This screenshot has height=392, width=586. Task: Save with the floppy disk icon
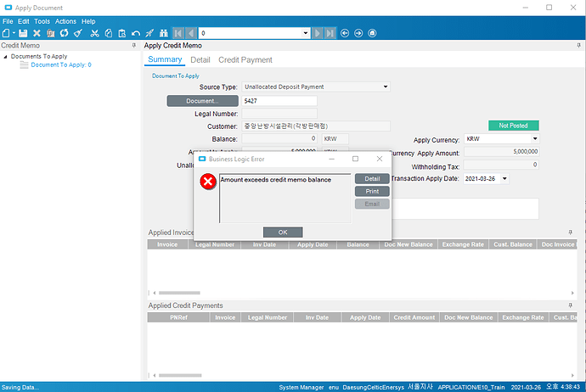click(x=23, y=33)
